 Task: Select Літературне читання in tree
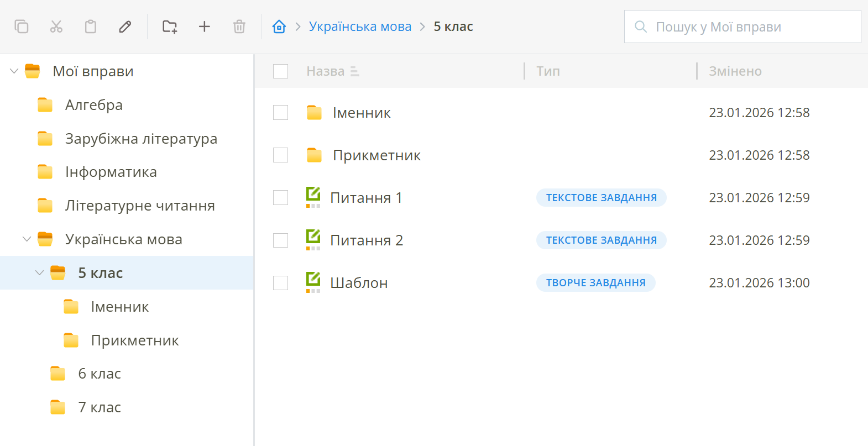pyautogui.click(x=140, y=206)
